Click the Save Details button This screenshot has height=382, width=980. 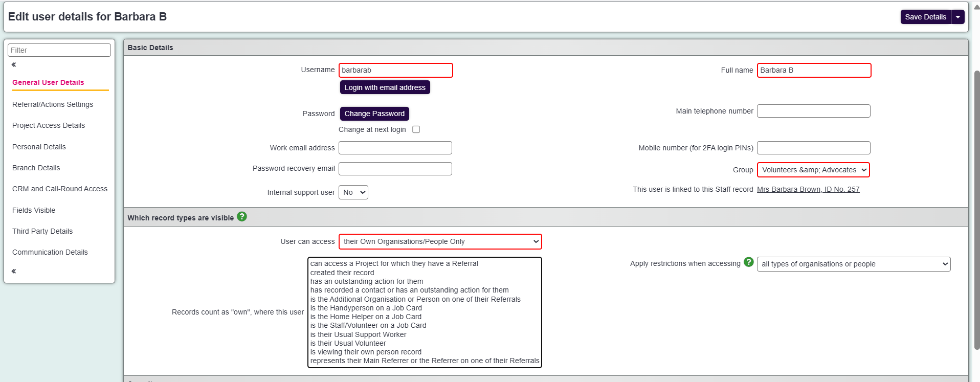tap(925, 17)
